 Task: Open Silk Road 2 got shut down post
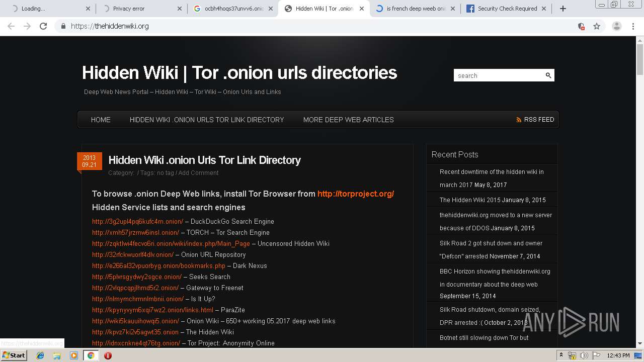[491, 249]
